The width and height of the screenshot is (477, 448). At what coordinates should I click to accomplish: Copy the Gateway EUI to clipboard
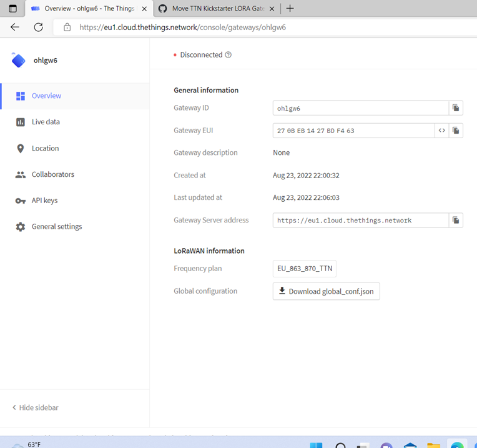click(x=456, y=131)
